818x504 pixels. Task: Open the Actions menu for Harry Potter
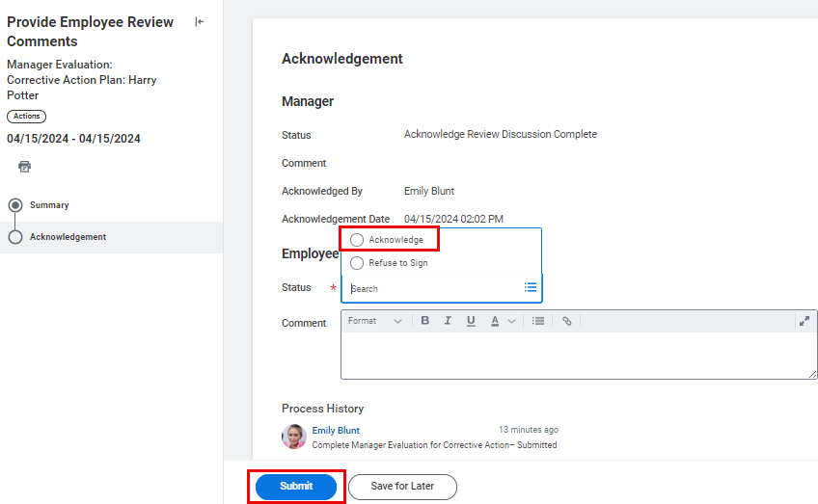coord(26,117)
